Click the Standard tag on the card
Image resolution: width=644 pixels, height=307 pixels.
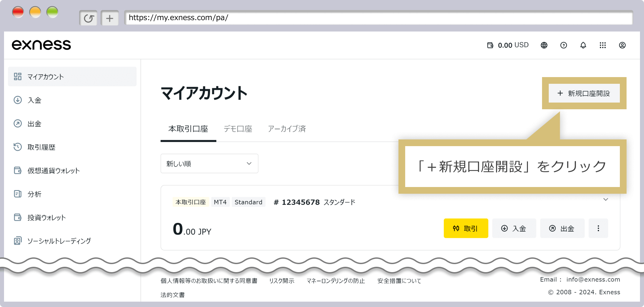click(x=249, y=202)
